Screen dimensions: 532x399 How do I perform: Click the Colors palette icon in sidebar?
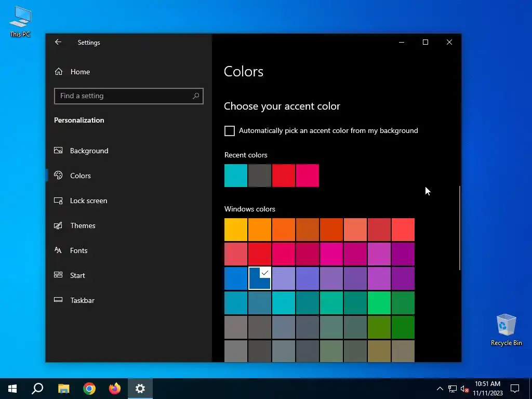click(x=58, y=175)
